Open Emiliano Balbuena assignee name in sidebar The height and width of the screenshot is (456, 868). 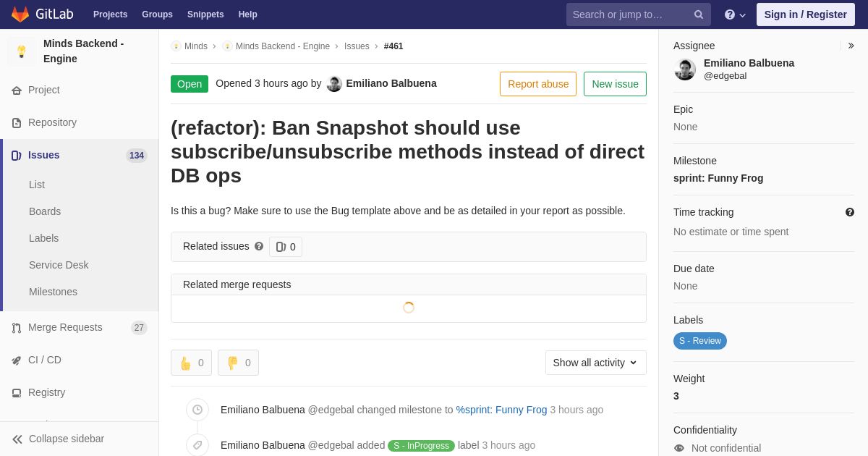pyautogui.click(x=749, y=63)
